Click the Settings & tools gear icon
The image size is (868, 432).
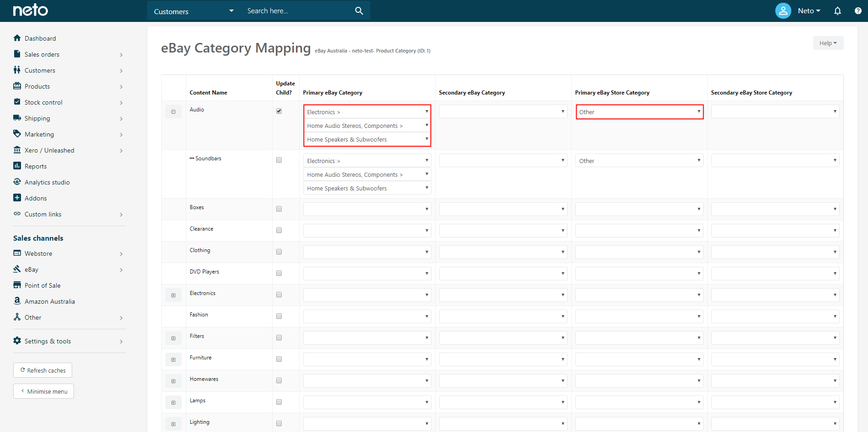point(17,341)
